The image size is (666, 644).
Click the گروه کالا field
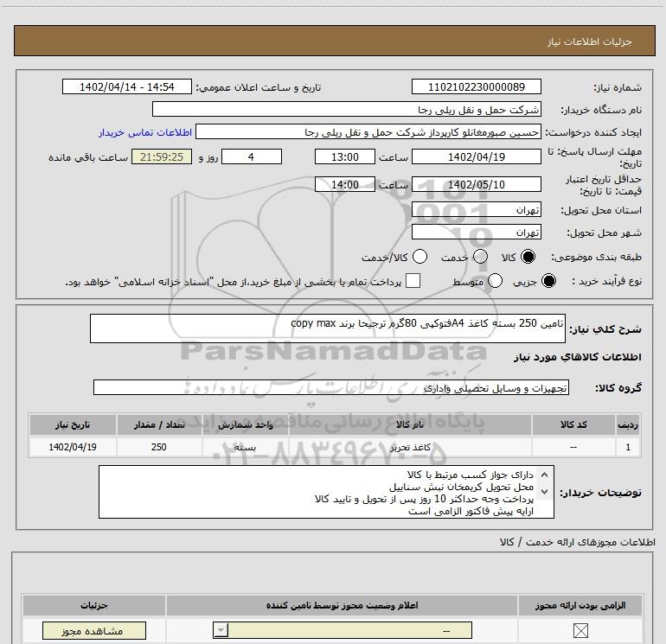click(x=331, y=387)
